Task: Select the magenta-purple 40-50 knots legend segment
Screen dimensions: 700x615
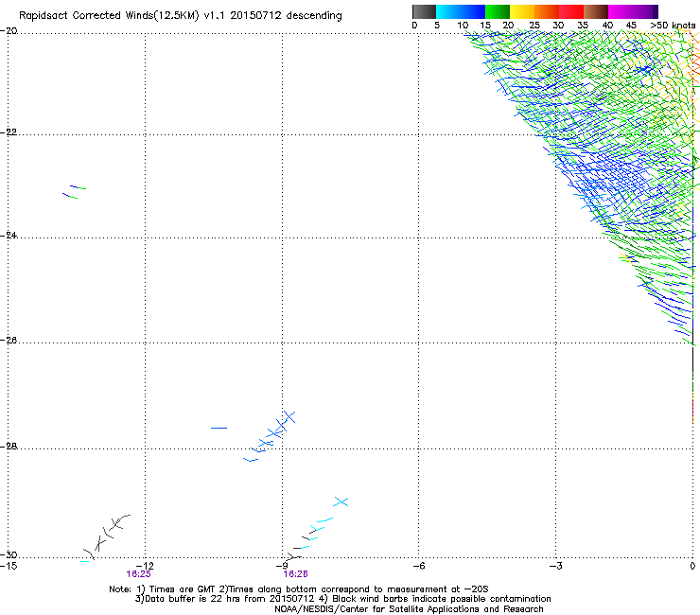Action: [633, 11]
